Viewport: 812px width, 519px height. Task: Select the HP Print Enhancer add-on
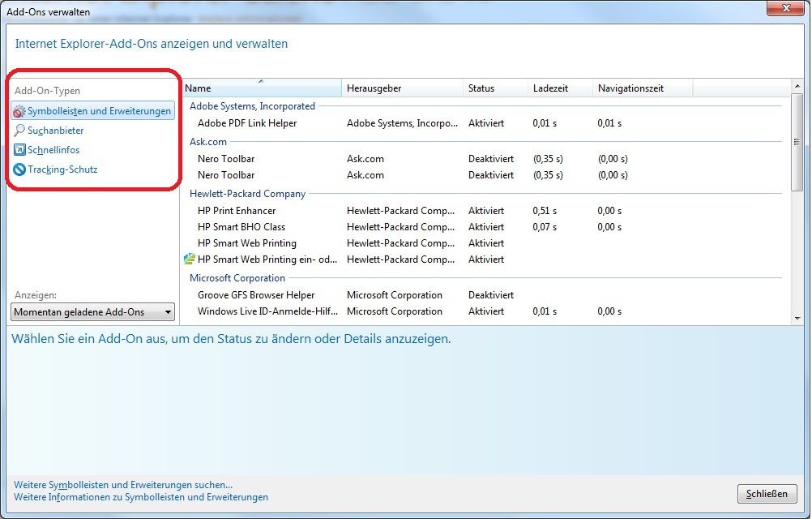(237, 211)
